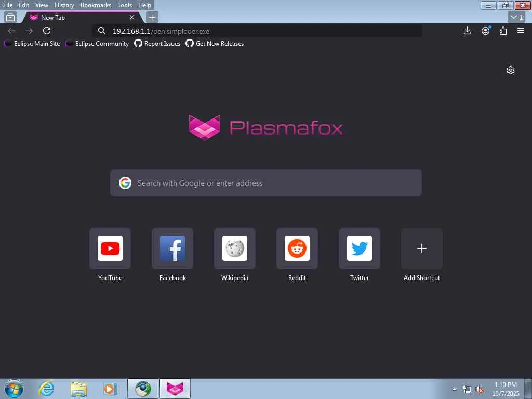Open the Tools menu

point(125,5)
